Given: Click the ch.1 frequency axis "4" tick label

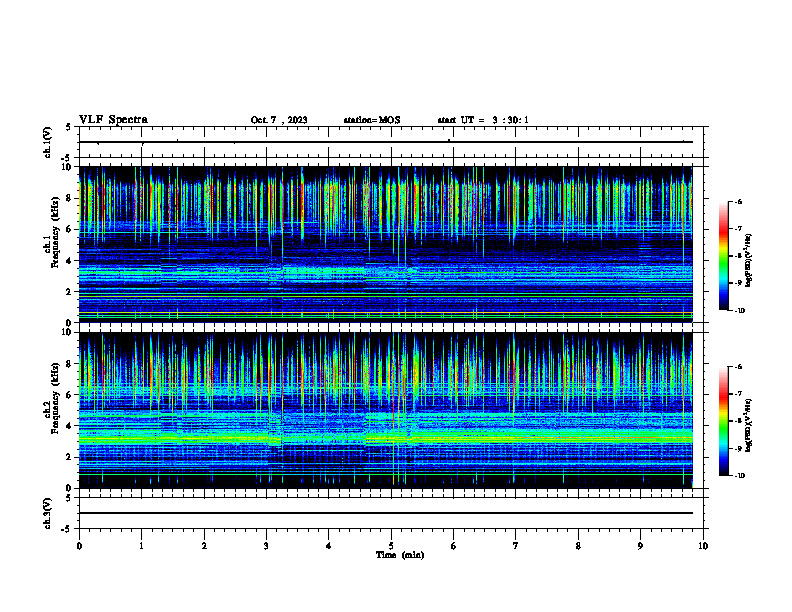Looking at the screenshot, I should pos(70,261).
